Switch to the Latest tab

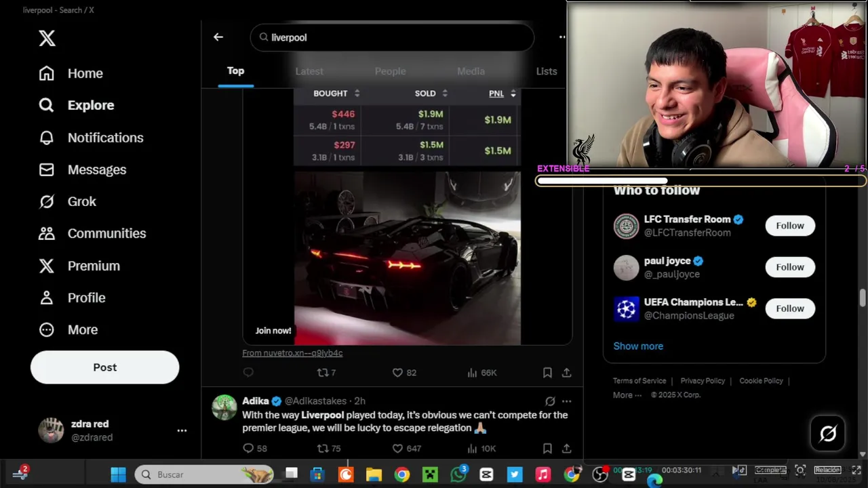click(x=309, y=71)
